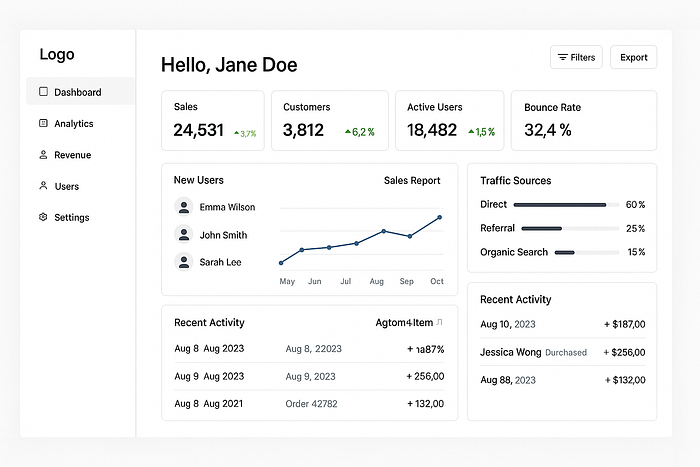
Task: Click the Referral traffic progress bar
Action: (x=570, y=229)
